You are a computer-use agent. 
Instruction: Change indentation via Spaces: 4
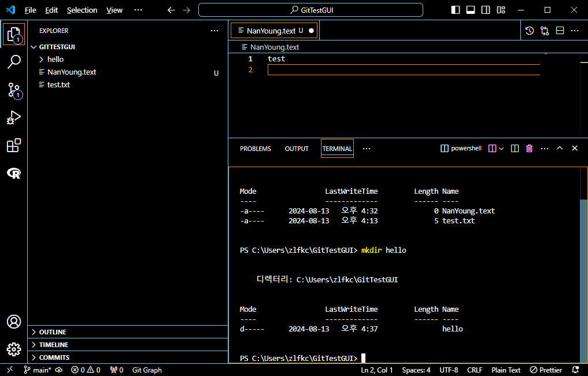point(416,370)
